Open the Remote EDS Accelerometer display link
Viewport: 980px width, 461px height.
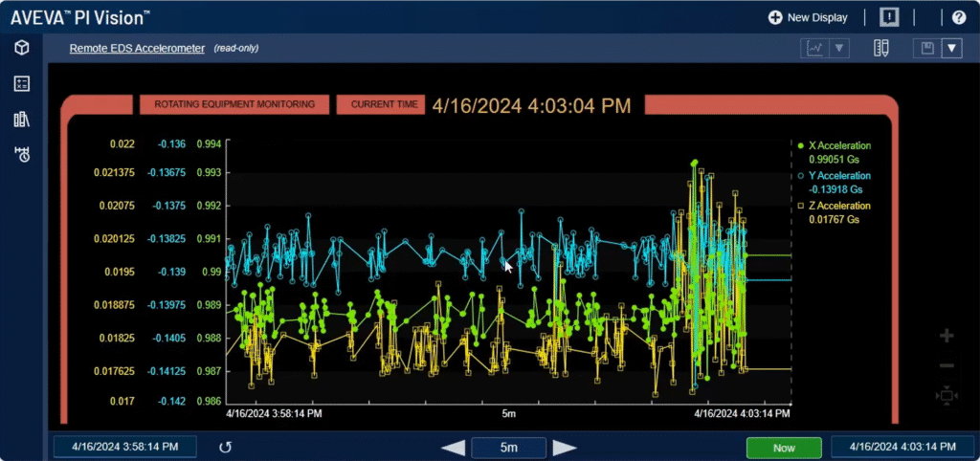pos(137,48)
